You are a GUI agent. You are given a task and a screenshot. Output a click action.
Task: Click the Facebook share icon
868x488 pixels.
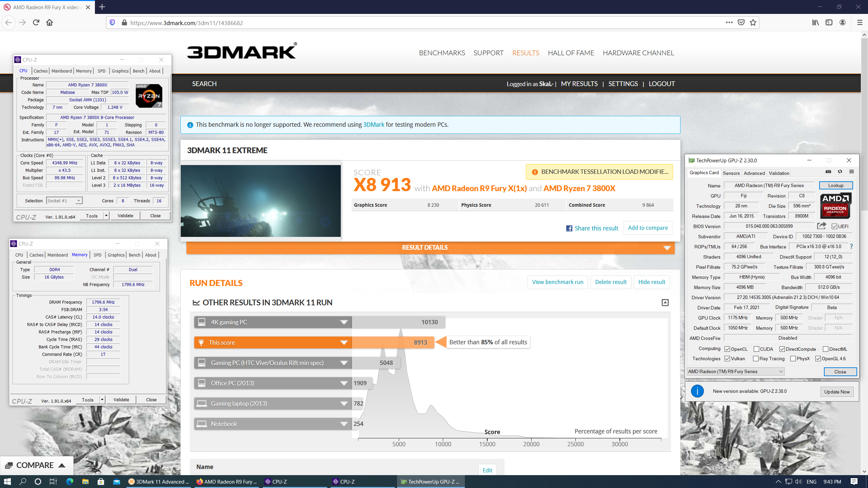(569, 228)
